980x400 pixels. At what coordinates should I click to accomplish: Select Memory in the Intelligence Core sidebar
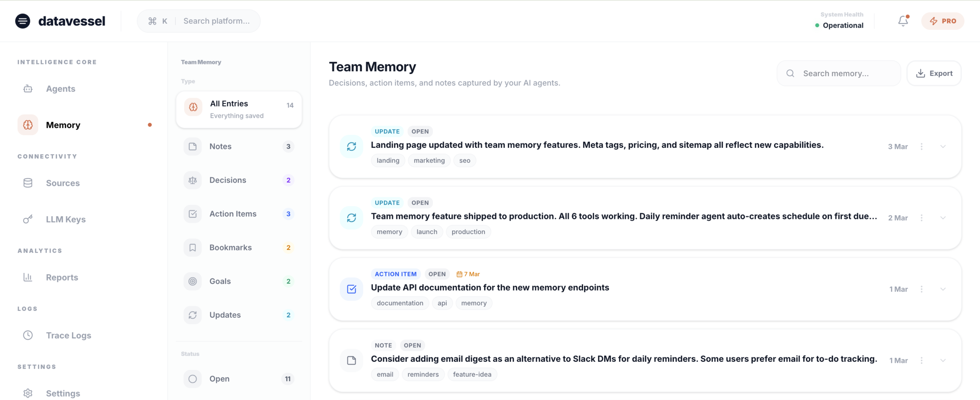pyautogui.click(x=63, y=125)
